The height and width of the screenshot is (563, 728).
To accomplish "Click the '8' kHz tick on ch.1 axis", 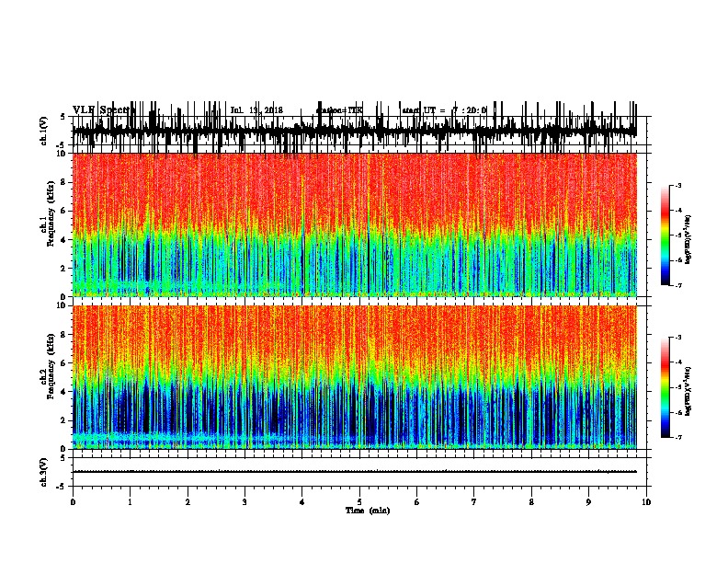I will (x=64, y=182).
